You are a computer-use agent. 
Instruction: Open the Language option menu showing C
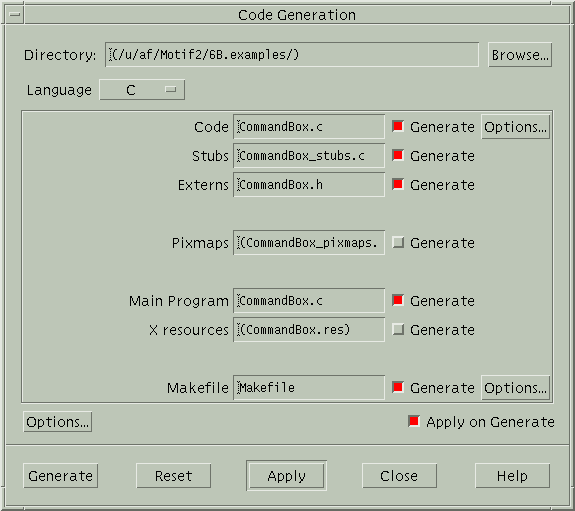tap(142, 90)
